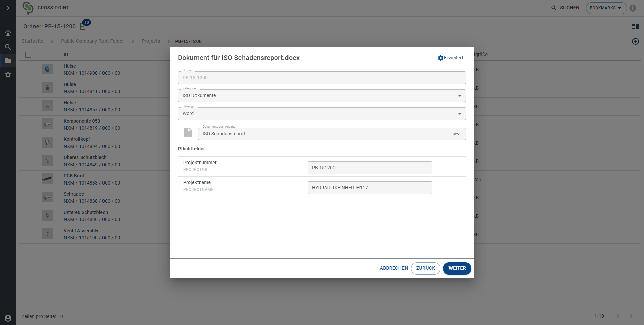Expand the left sidebar with chevron
This screenshot has height=325, width=644.
point(8,8)
